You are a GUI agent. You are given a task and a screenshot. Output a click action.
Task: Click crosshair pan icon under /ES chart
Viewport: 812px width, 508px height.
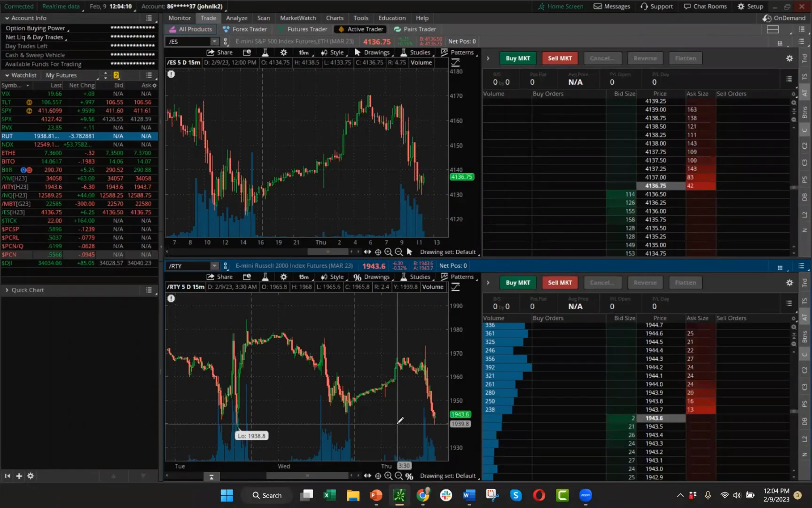coord(378,252)
